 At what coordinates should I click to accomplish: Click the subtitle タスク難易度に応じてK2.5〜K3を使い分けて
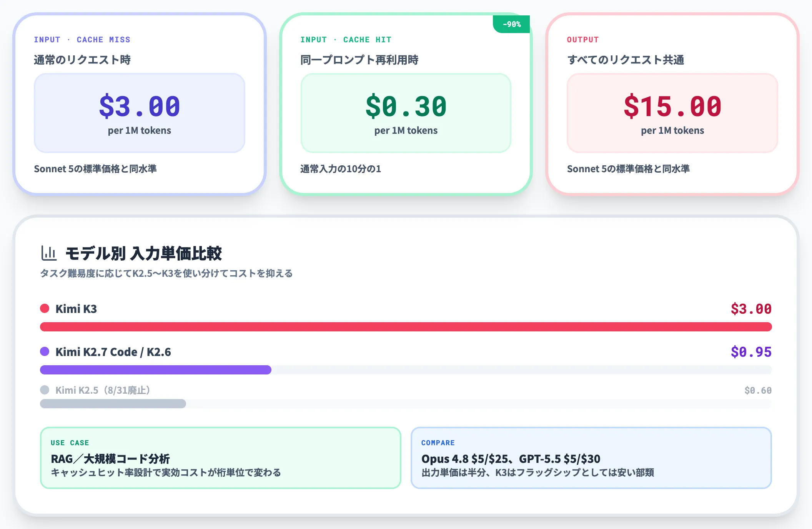pyautogui.click(x=166, y=273)
